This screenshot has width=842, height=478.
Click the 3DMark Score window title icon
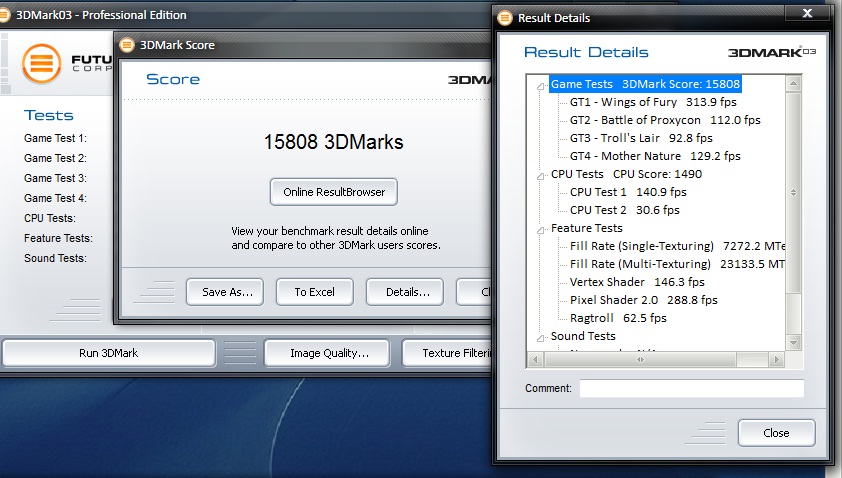pos(127,45)
